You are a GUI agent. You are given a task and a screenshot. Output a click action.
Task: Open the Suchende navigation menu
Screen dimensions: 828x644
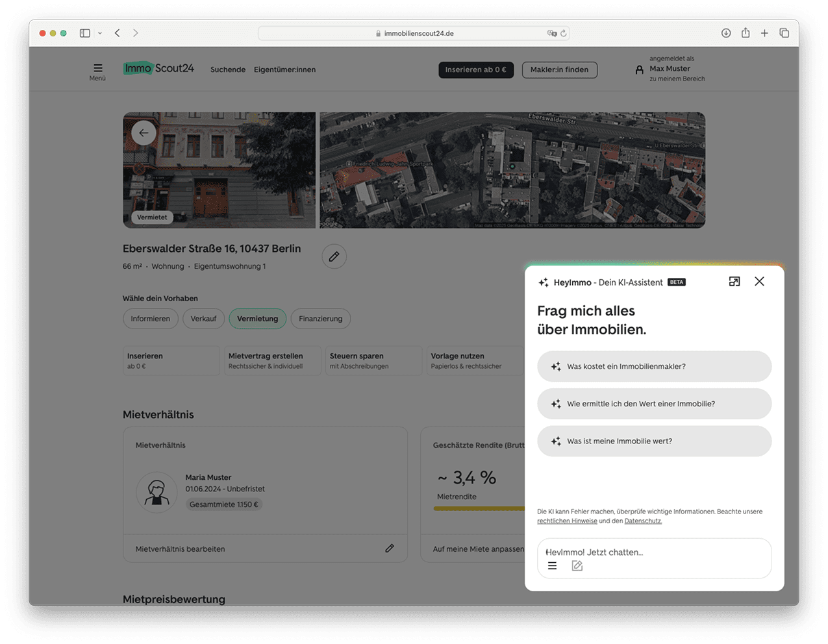coord(227,69)
